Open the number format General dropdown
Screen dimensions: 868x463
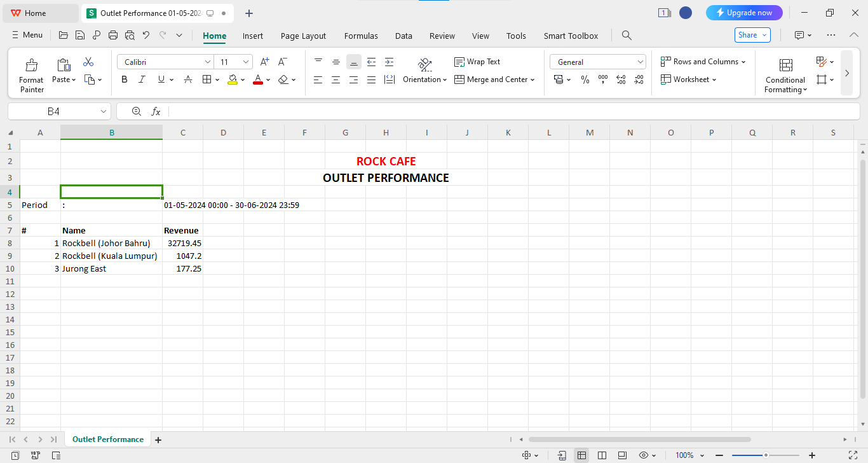[640, 62]
